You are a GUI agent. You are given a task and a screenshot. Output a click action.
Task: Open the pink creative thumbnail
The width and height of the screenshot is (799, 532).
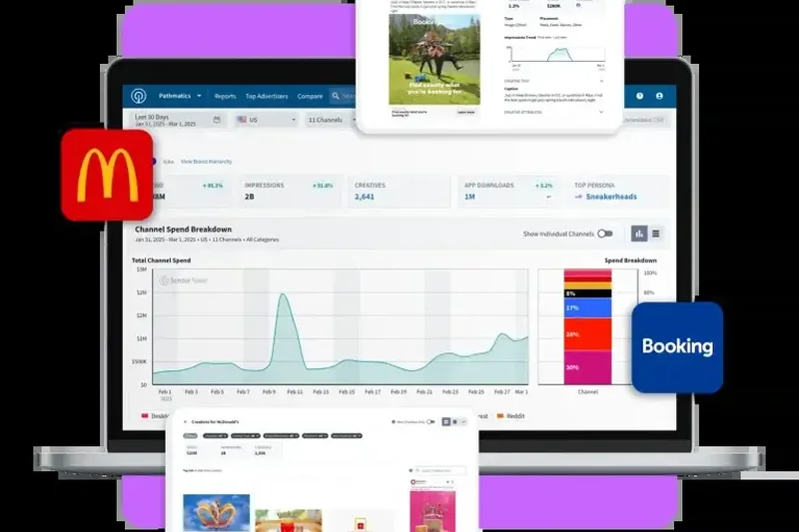coord(432,511)
